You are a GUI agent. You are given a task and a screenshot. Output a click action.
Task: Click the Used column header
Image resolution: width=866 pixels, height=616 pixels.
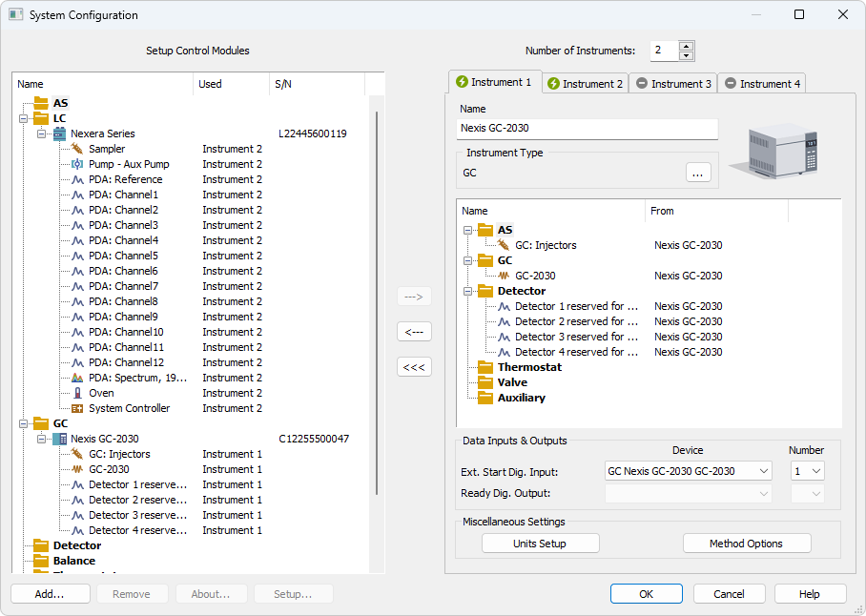click(x=231, y=84)
